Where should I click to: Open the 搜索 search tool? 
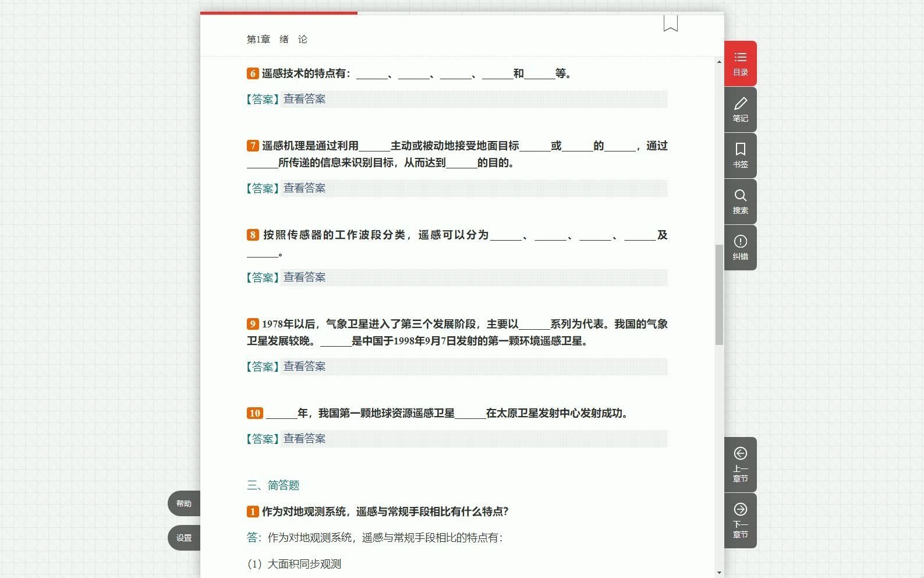pos(740,202)
